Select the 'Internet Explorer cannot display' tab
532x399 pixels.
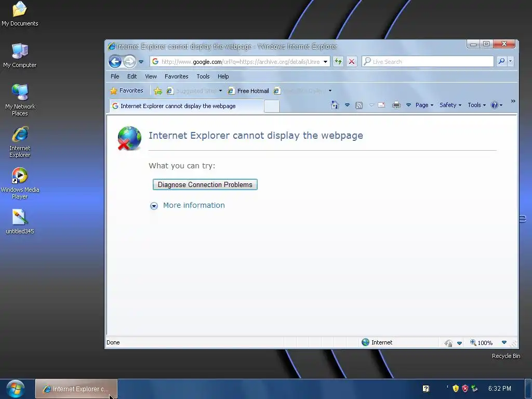(x=187, y=106)
